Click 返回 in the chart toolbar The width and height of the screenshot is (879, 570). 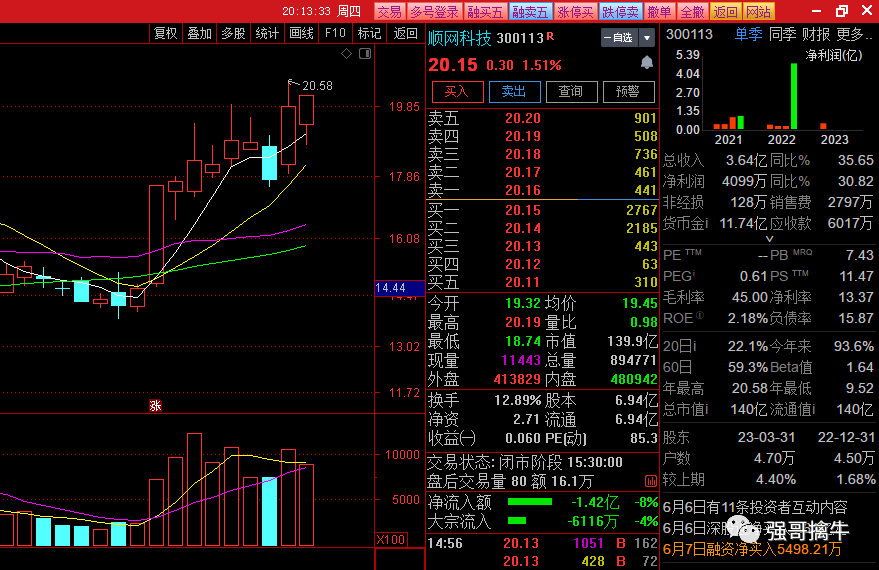pos(405,34)
